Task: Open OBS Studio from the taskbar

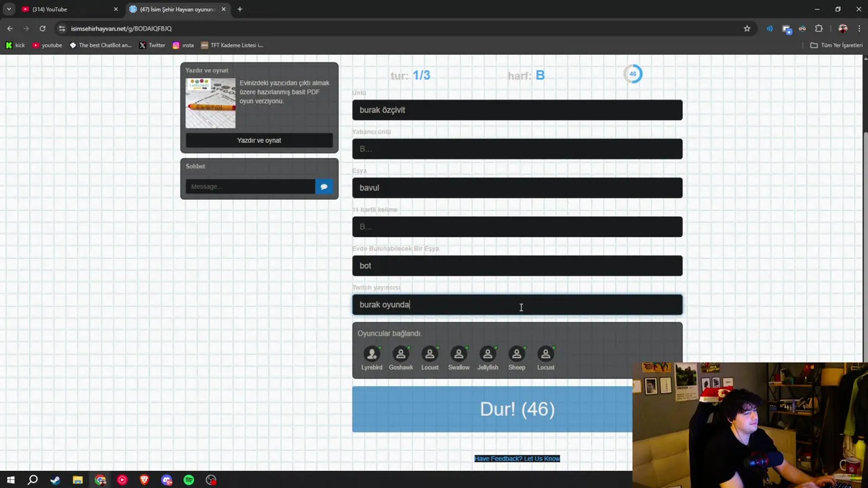Action: click(x=211, y=480)
